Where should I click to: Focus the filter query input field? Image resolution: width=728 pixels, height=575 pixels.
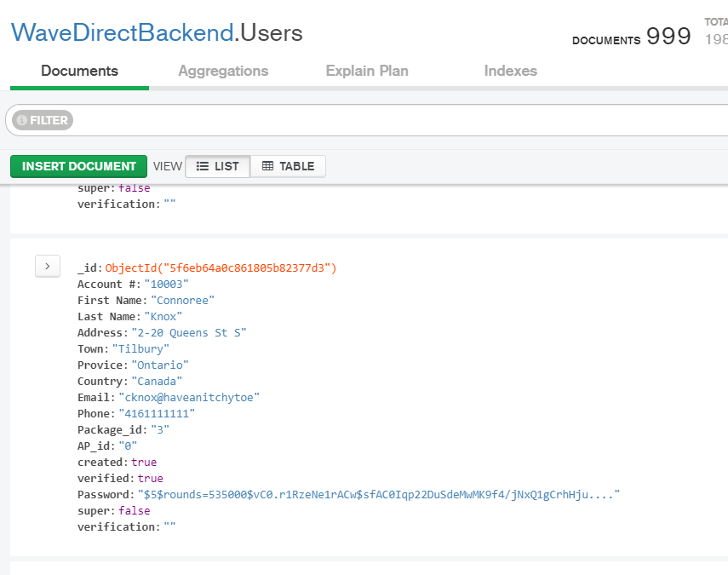(392, 121)
